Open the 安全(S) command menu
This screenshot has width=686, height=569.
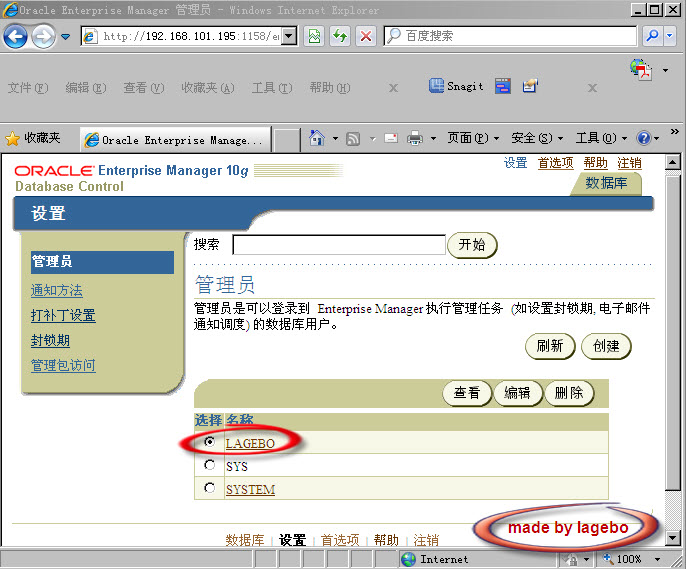[537, 138]
